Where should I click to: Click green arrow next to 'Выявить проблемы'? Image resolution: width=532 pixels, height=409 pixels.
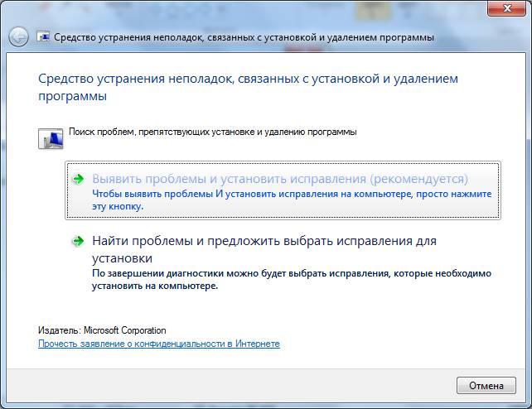pos(78,179)
